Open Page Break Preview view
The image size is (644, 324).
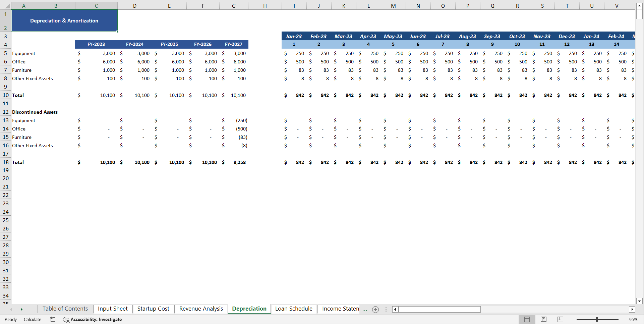click(560, 319)
